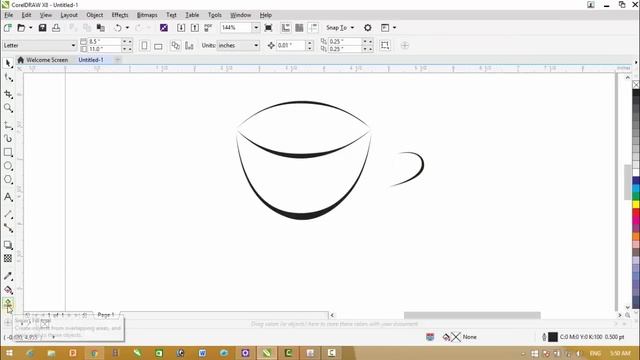Open the File menu
Viewport: 640px width, 360px height.
(x=9, y=15)
